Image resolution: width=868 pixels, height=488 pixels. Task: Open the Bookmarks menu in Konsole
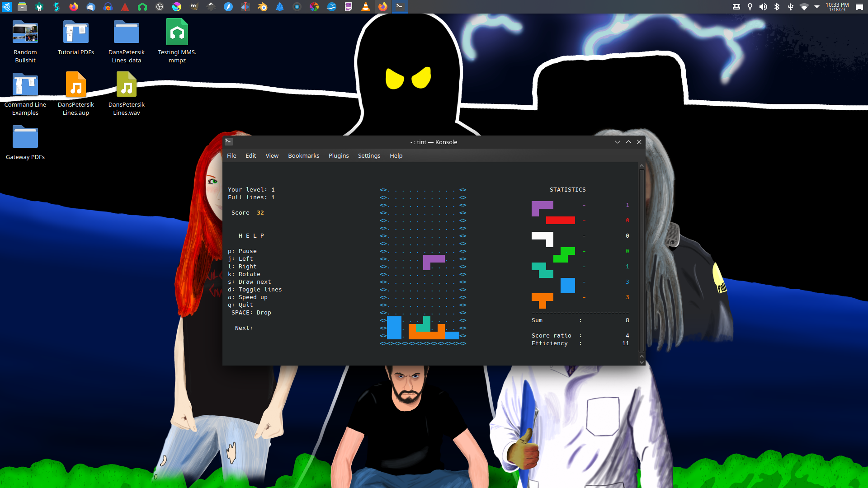pos(303,155)
